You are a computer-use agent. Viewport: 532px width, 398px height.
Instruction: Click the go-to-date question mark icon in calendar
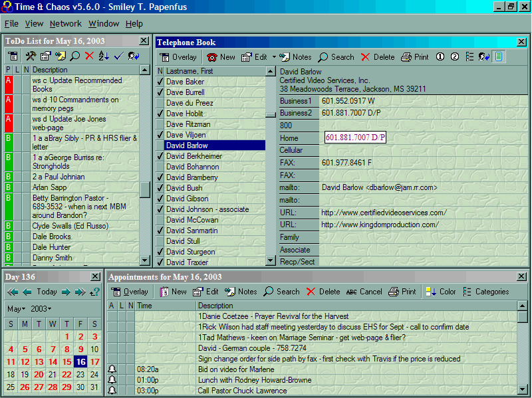tap(94, 292)
